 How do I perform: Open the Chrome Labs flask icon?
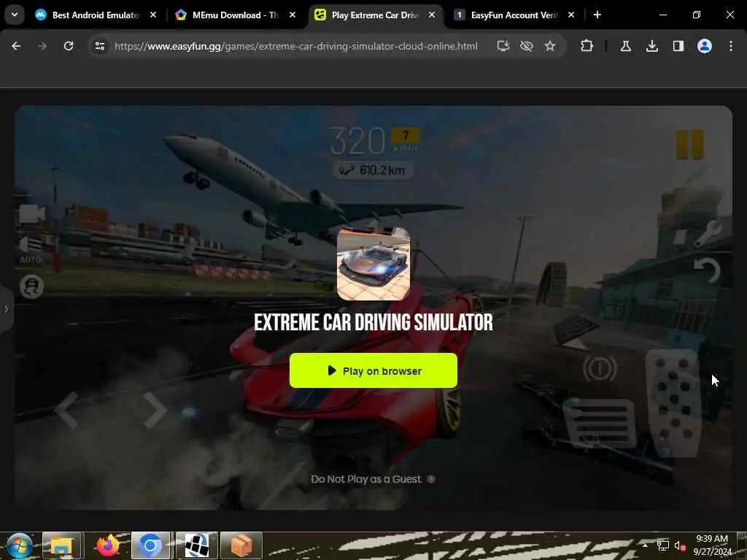(x=625, y=46)
